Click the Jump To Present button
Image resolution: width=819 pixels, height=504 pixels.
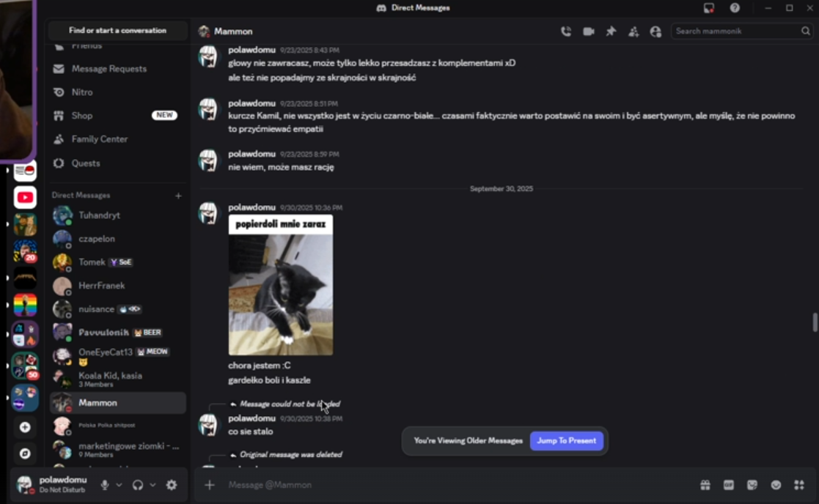[567, 441]
